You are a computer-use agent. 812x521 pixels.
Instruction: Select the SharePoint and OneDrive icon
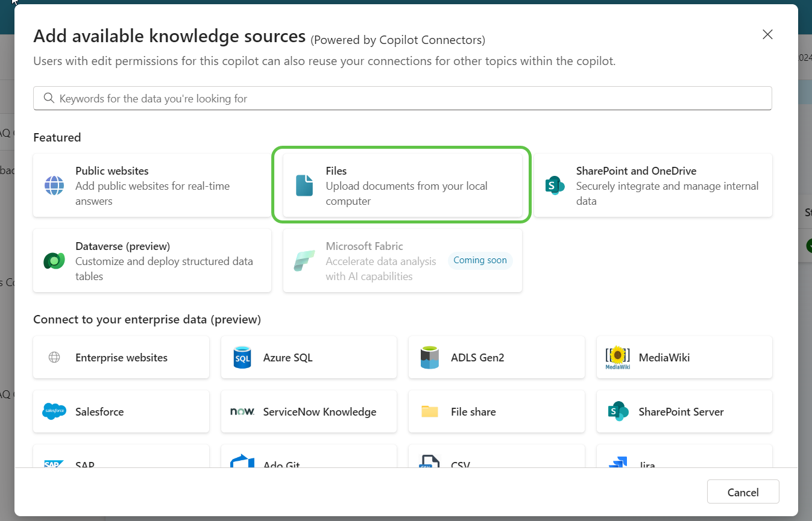tap(555, 186)
